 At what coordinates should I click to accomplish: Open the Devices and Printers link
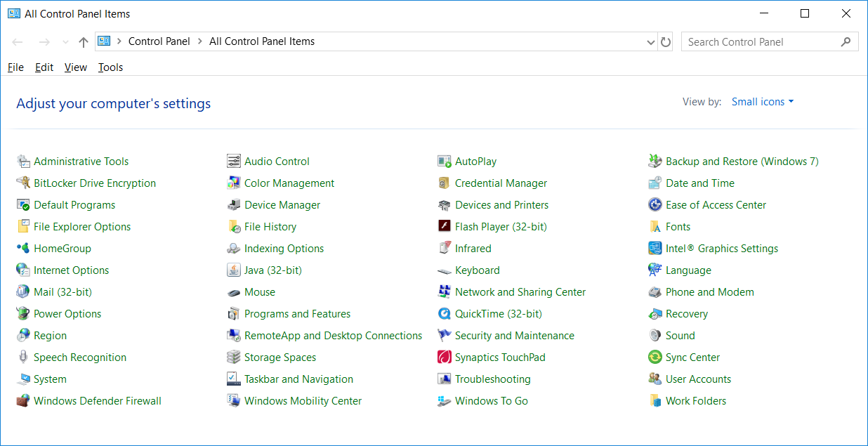[502, 205]
